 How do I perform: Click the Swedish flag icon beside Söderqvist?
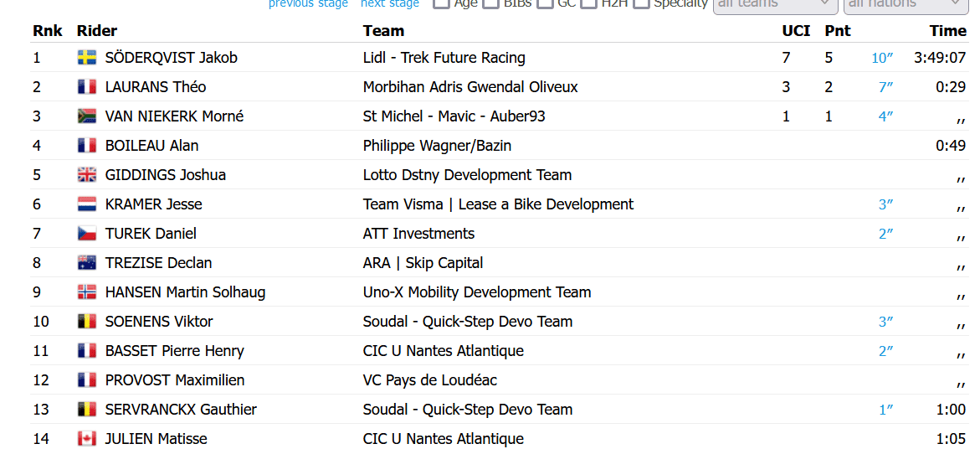86,58
